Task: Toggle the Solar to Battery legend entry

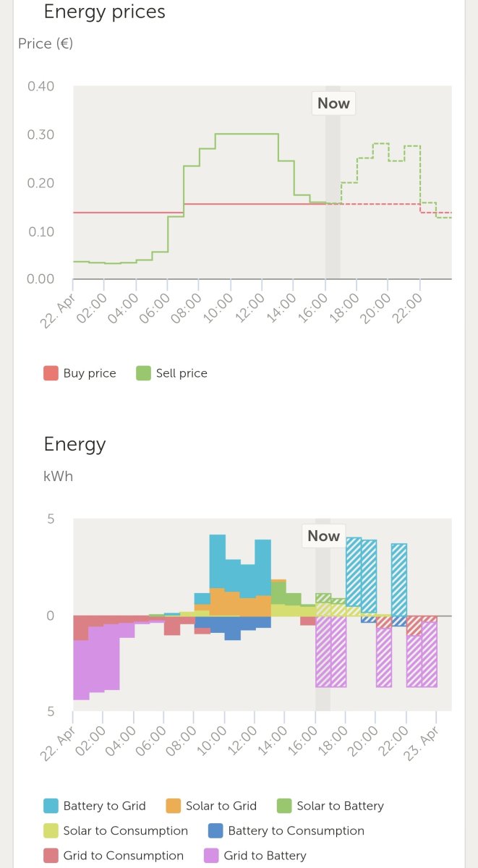Action: click(x=330, y=806)
